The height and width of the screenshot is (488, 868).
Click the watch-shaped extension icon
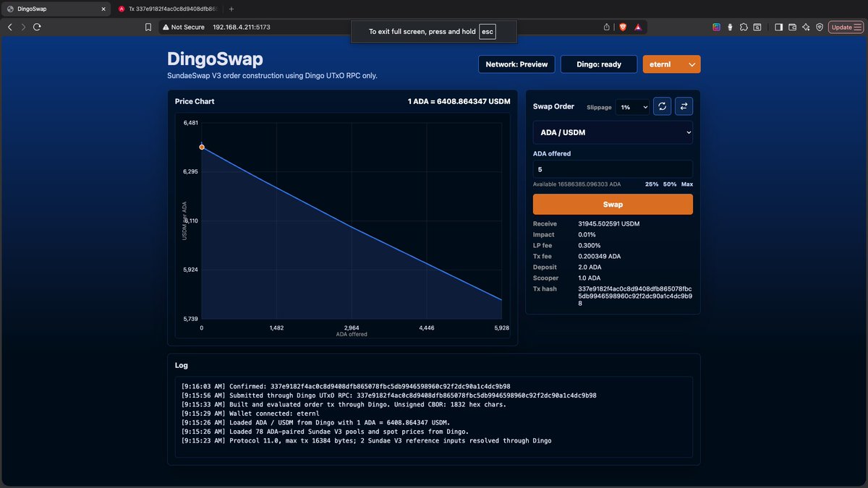(731, 27)
